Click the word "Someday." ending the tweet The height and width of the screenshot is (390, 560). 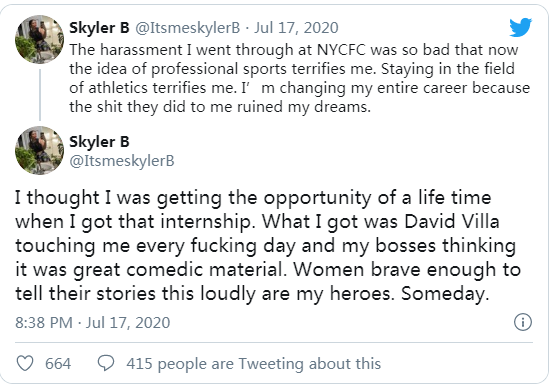(x=445, y=294)
